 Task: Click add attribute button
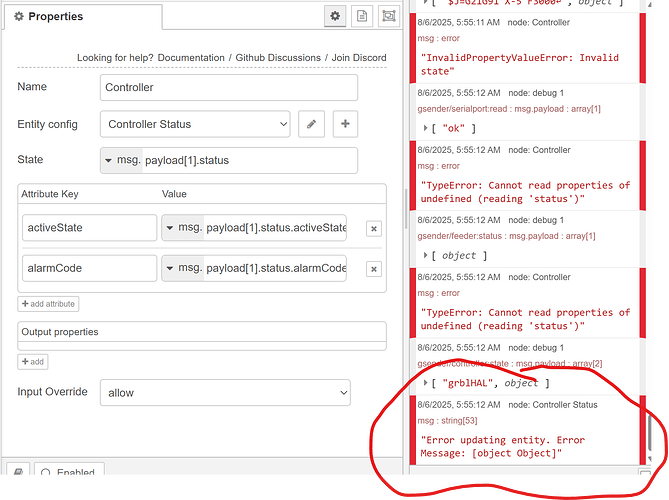point(48,304)
